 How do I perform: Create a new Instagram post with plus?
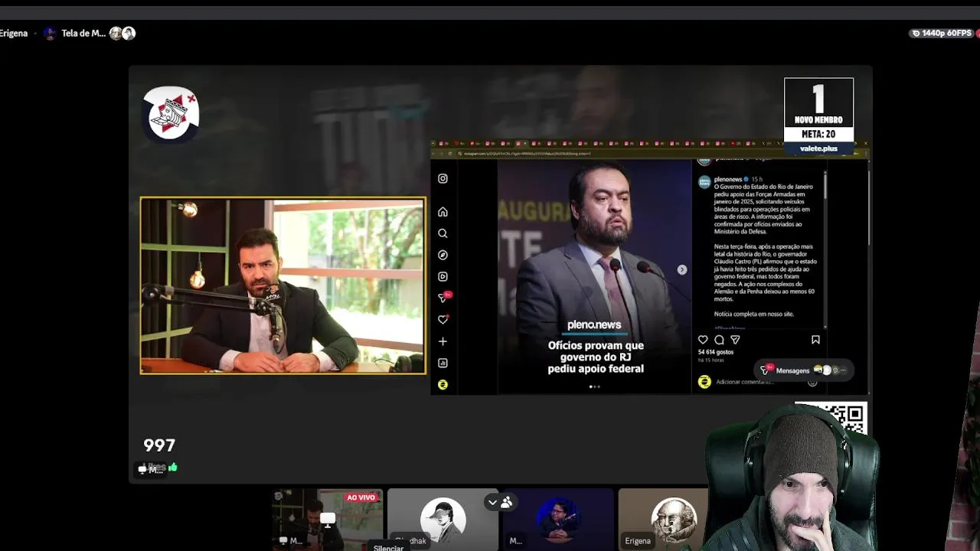443,341
